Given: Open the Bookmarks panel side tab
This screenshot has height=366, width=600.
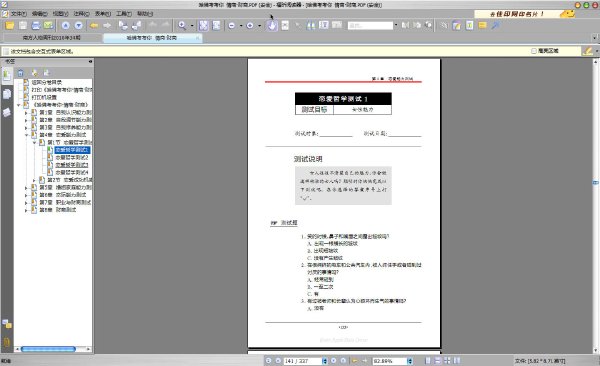Looking at the screenshot, I should point(7,74).
